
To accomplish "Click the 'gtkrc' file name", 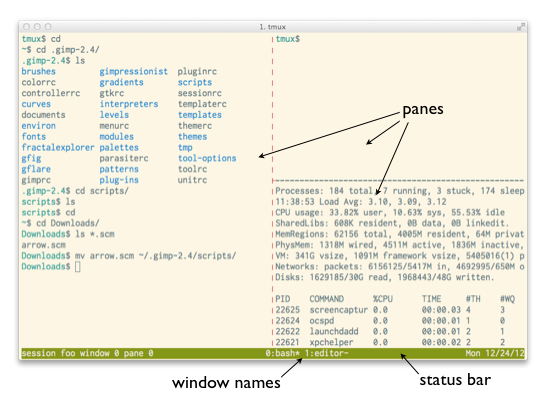I will coord(112,93).
